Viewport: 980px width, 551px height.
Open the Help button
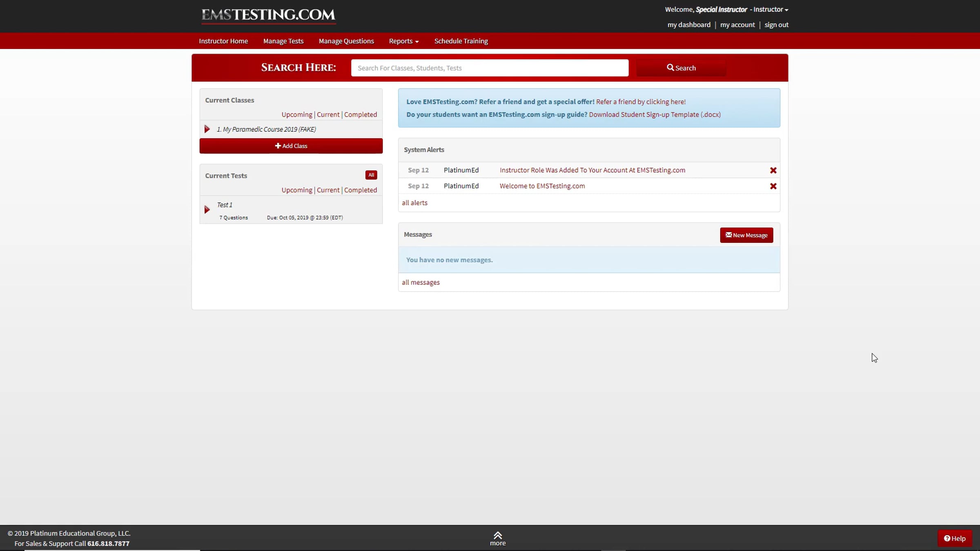click(x=955, y=538)
